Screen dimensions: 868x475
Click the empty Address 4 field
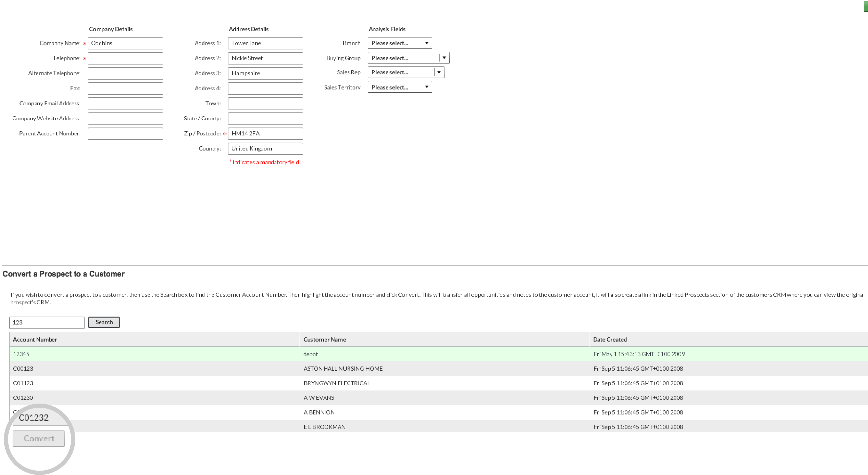(x=266, y=88)
